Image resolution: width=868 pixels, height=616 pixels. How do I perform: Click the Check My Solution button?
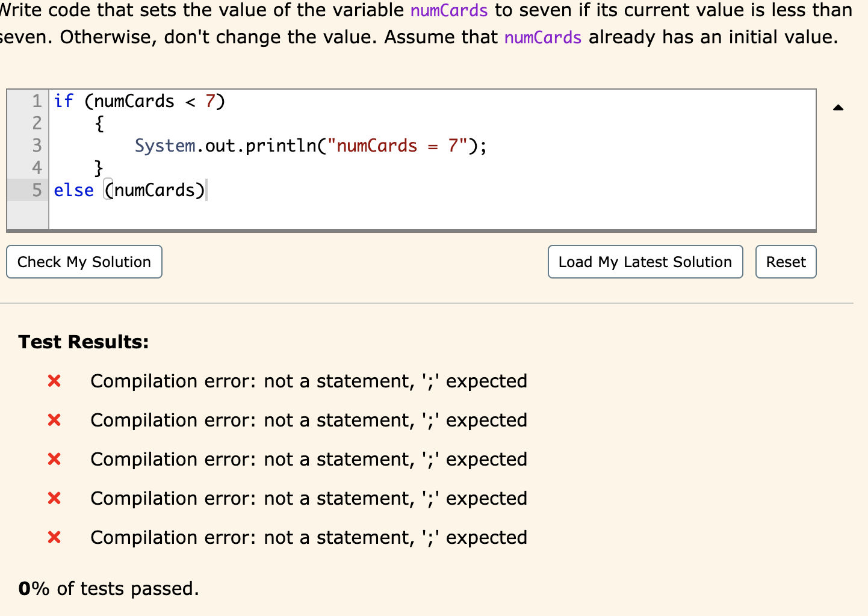(x=84, y=262)
